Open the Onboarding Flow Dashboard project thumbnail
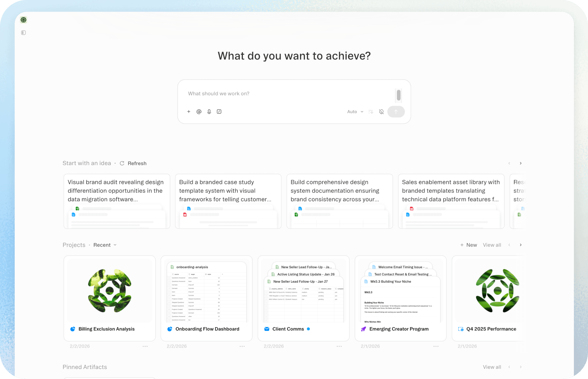This screenshot has width=588, height=379. click(207, 291)
